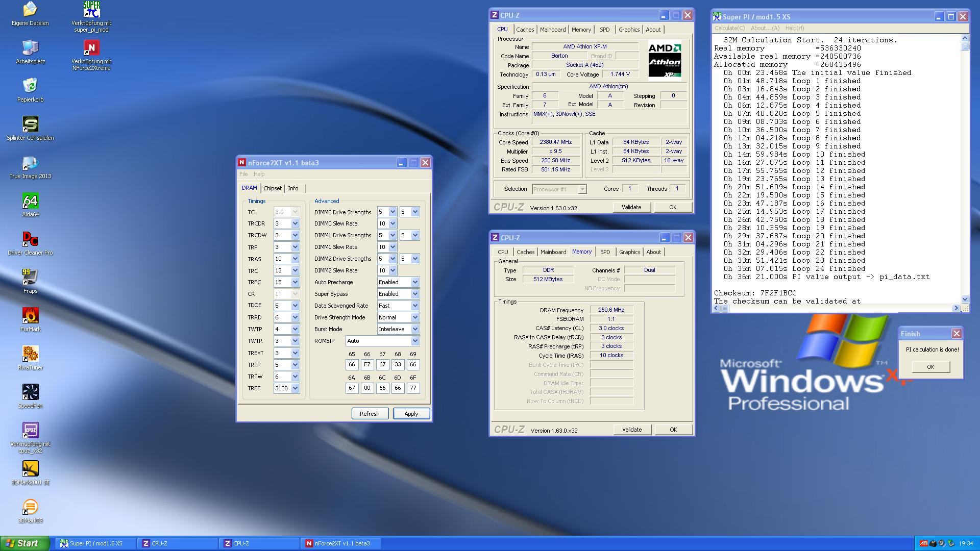980x551 pixels.
Task: Open Data Scavenged Rate dropdown
Action: click(415, 306)
